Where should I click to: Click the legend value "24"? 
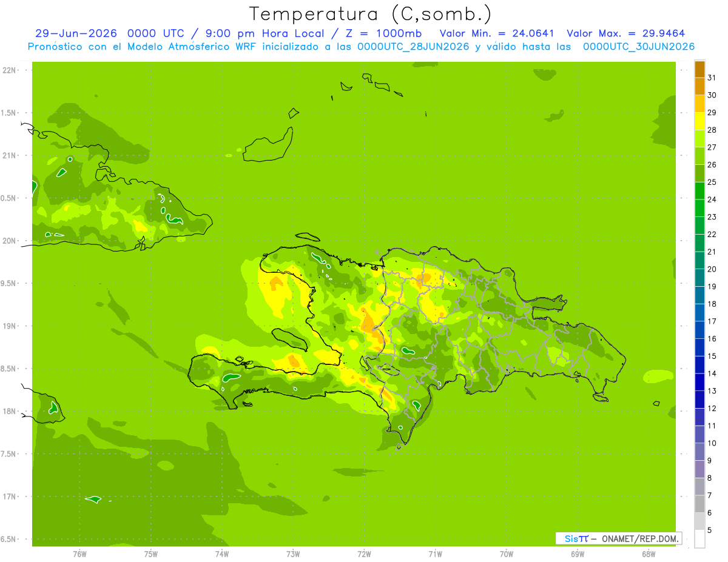tap(712, 199)
